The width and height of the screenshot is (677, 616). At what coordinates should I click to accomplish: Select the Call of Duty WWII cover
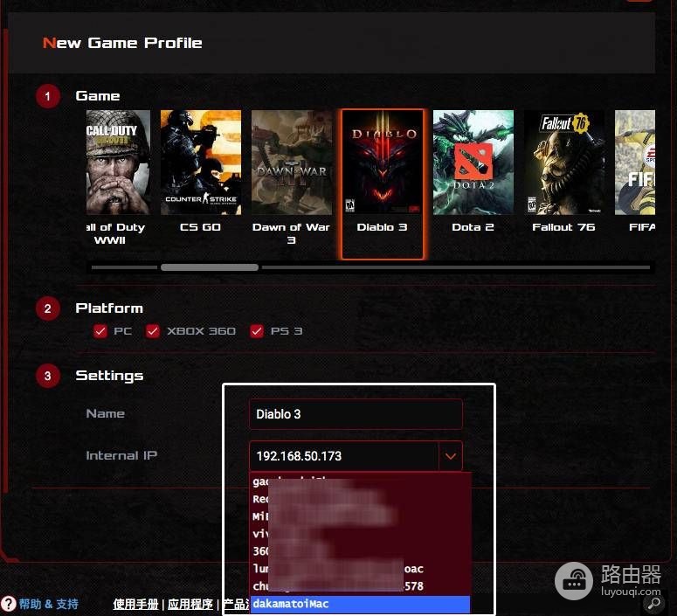point(118,163)
